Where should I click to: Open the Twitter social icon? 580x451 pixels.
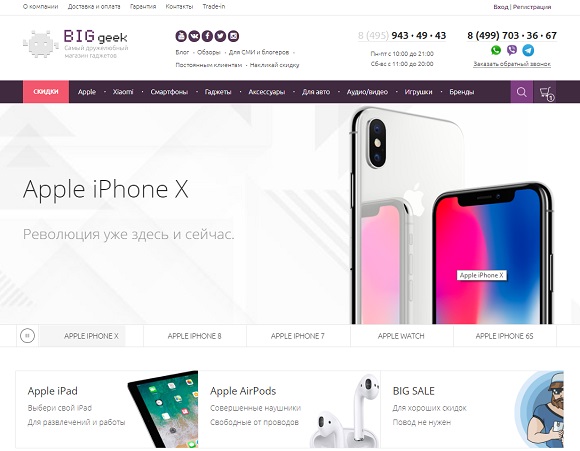[220, 36]
